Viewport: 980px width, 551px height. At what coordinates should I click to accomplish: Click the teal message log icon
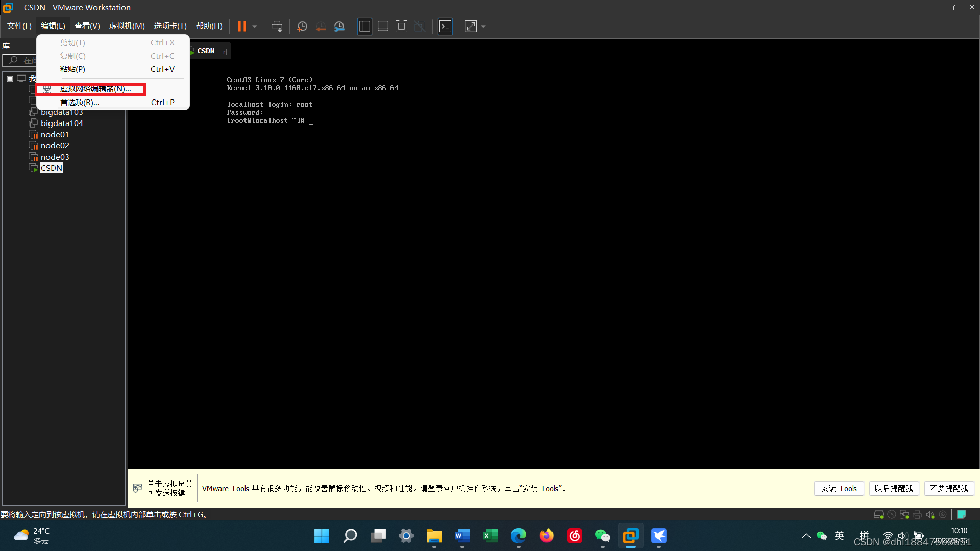pos(962,514)
